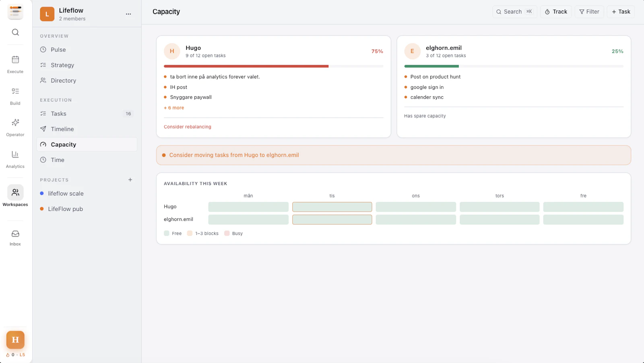Open task 'ta bort inne på analytics forever valet.'
Image resolution: width=644 pixels, height=363 pixels.
point(215,77)
